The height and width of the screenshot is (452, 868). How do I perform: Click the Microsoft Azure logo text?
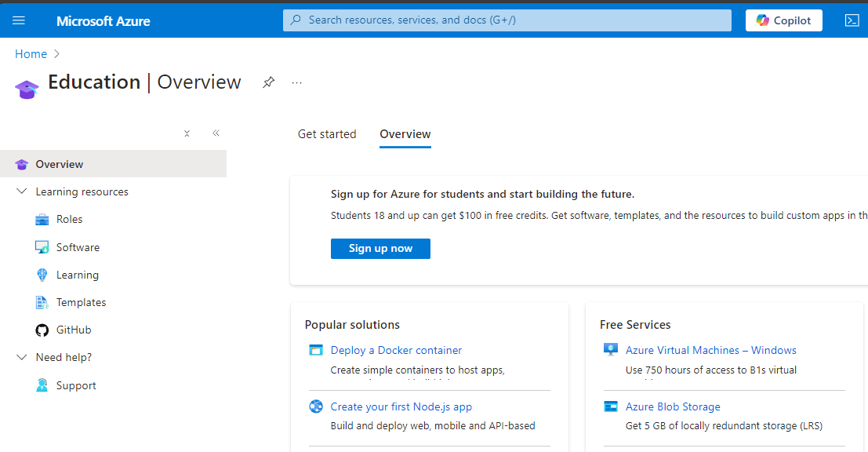(103, 21)
